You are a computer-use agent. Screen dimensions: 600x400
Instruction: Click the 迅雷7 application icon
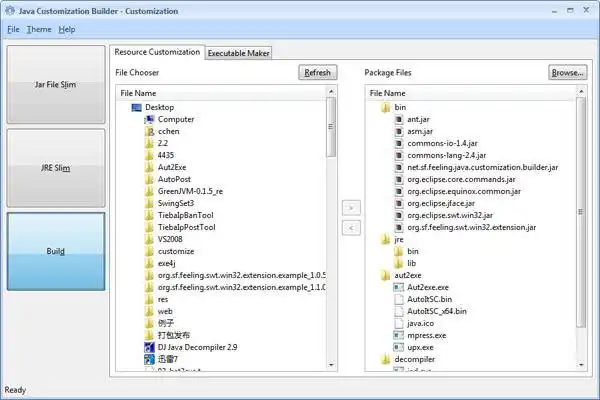coord(149,359)
